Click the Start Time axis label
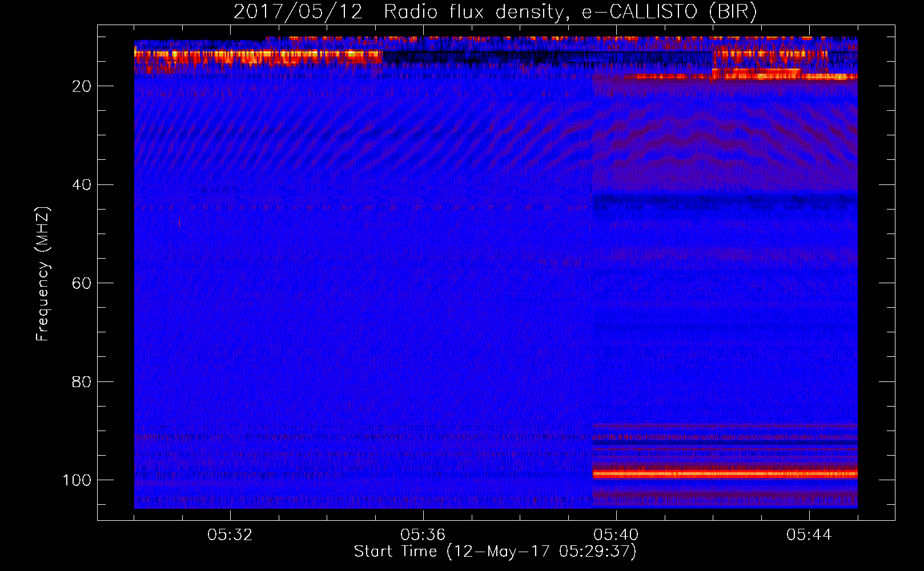Screen dimensions: 924x571 tap(495, 552)
